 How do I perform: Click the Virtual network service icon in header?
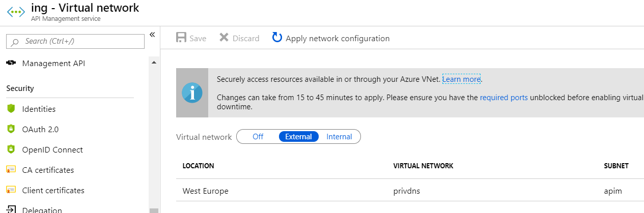15,12
